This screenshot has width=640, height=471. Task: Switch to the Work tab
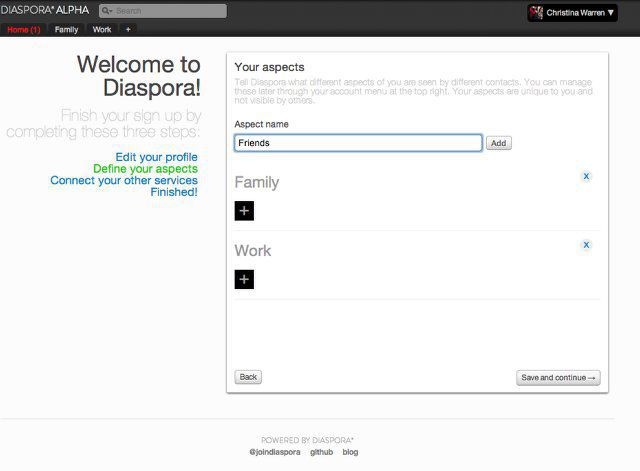102,29
